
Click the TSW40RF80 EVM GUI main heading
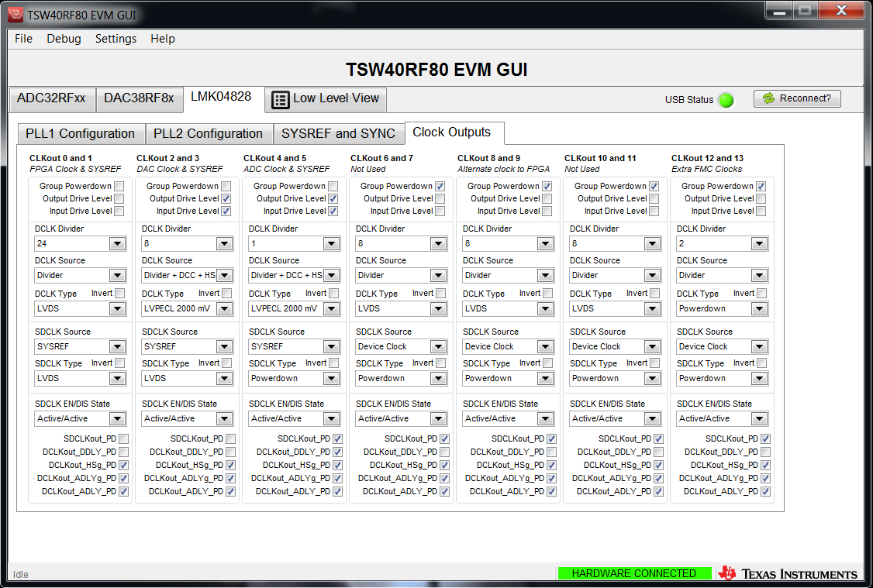point(436,70)
